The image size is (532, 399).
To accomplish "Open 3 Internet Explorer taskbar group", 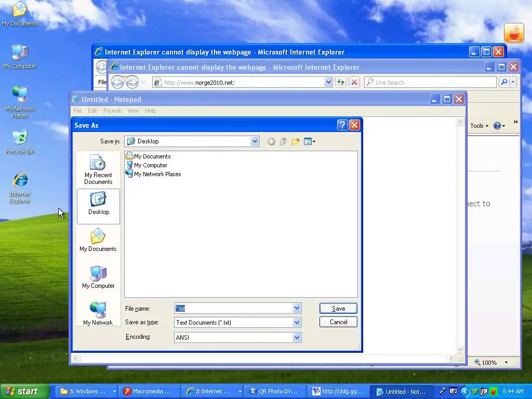I will (213, 391).
